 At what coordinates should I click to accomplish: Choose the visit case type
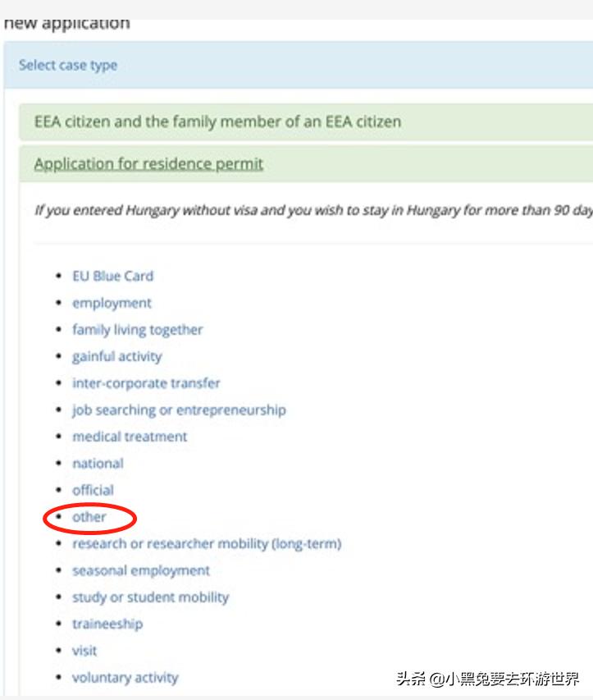point(84,651)
